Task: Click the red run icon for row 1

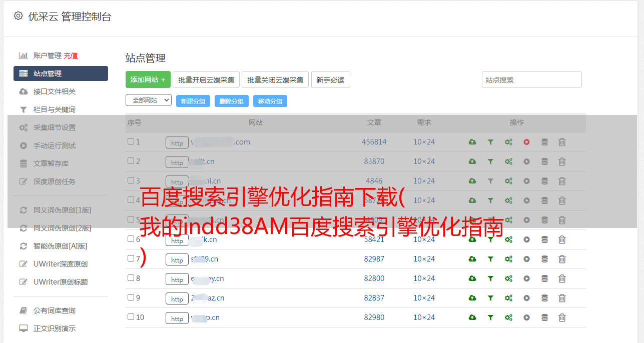Action: click(x=526, y=142)
